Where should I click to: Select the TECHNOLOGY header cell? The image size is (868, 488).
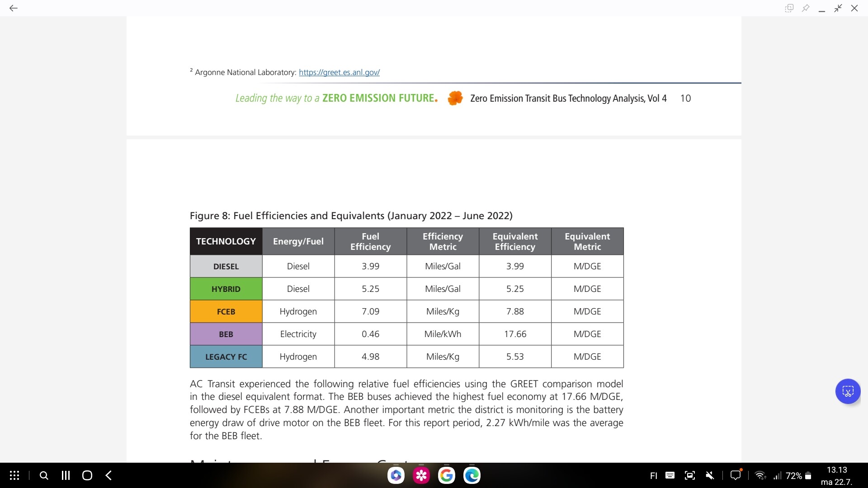click(226, 241)
